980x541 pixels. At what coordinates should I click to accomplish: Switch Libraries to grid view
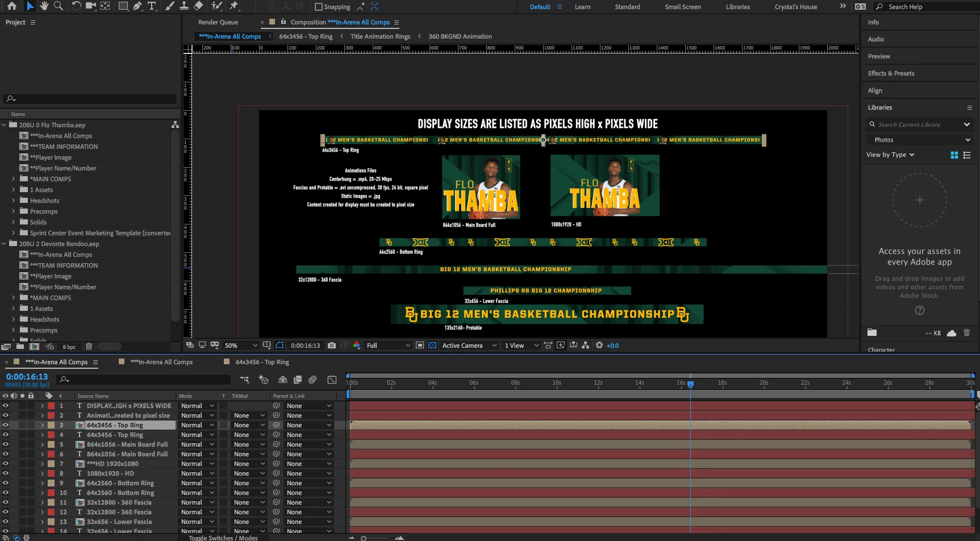(954, 155)
